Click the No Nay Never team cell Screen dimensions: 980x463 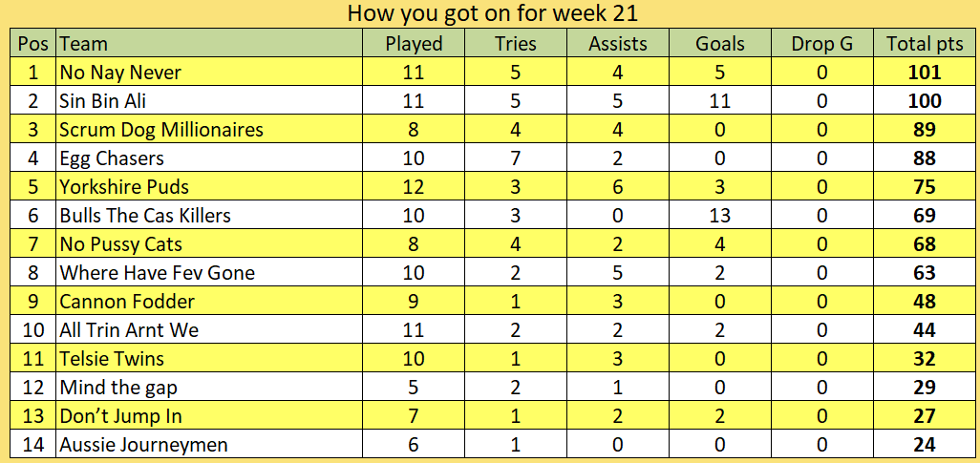pos(209,72)
